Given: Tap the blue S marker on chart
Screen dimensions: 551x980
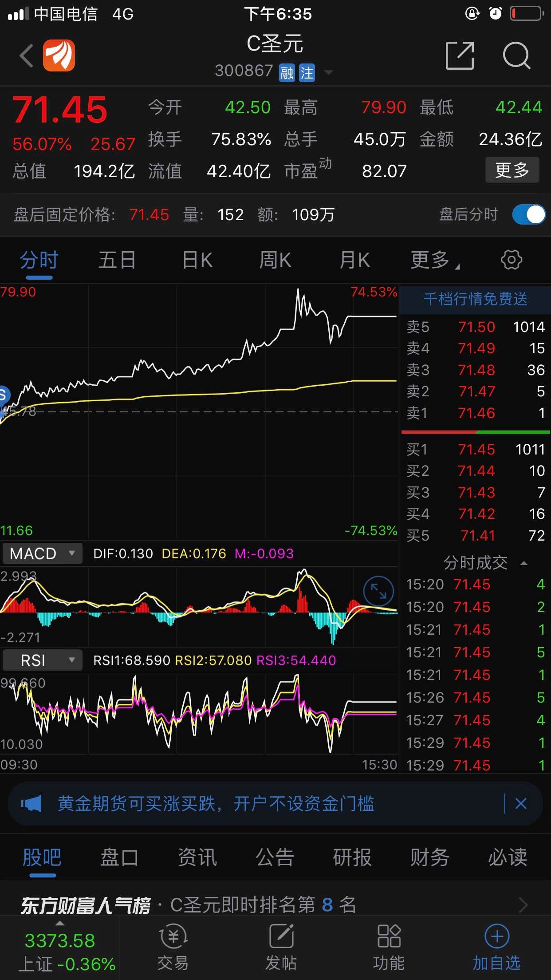Looking at the screenshot, I should pyautogui.click(x=4, y=395).
